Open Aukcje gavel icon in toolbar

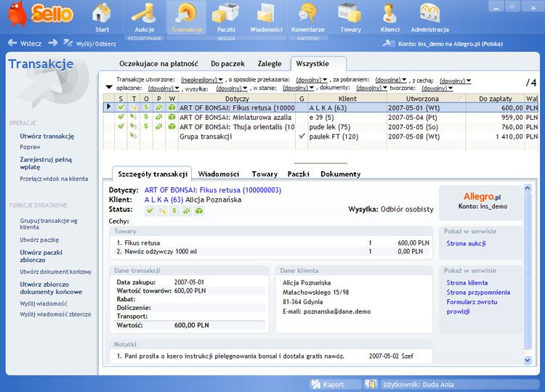click(144, 15)
